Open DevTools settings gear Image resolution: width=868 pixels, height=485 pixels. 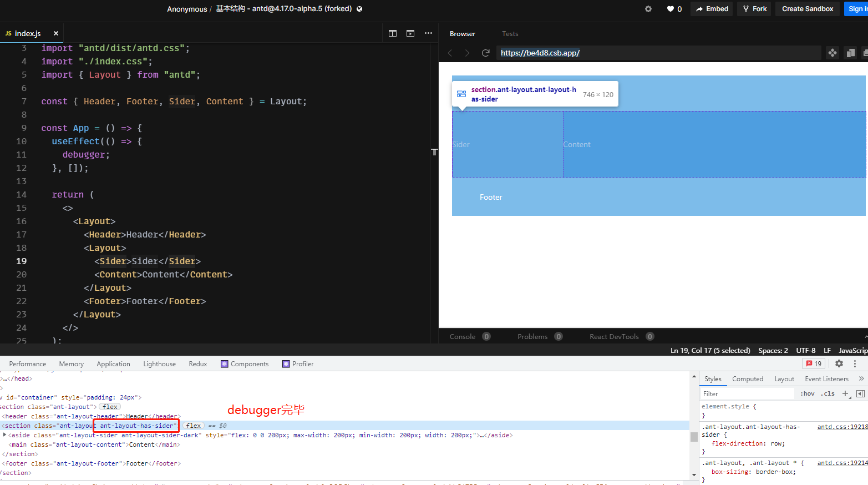click(x=839, y=363)
